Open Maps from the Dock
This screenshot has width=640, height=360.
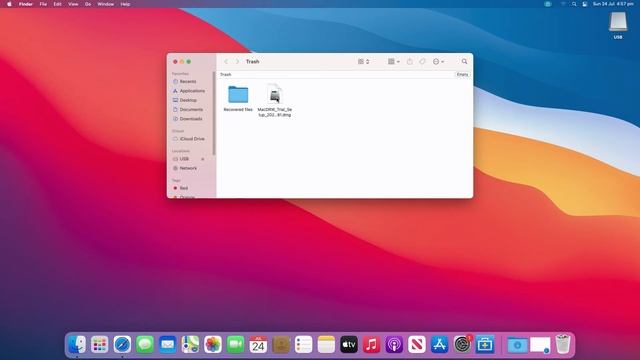click(190, 344)
